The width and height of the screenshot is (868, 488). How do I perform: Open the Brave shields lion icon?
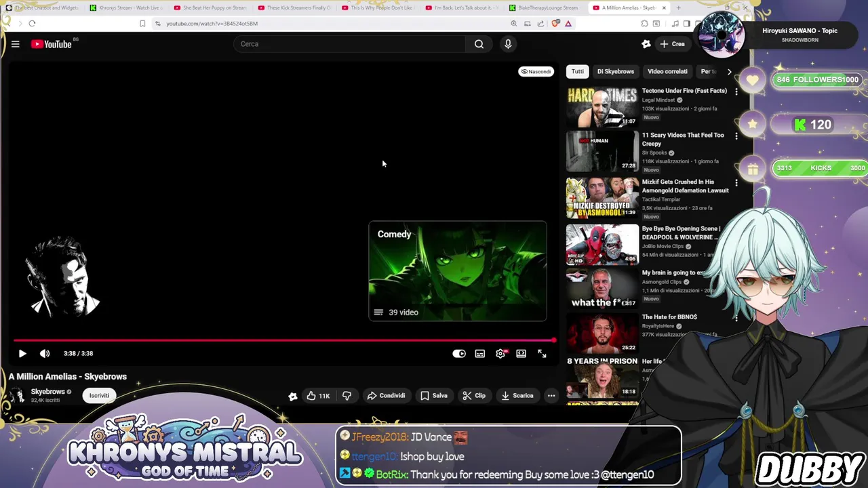pyautogui.click(x=555, y=24)
